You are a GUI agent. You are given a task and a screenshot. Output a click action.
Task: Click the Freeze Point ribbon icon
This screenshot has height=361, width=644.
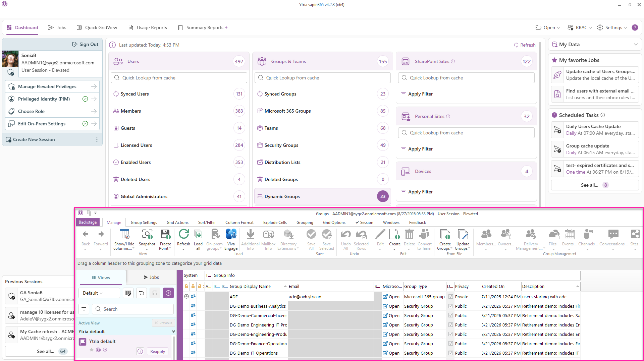click(165, 234)
